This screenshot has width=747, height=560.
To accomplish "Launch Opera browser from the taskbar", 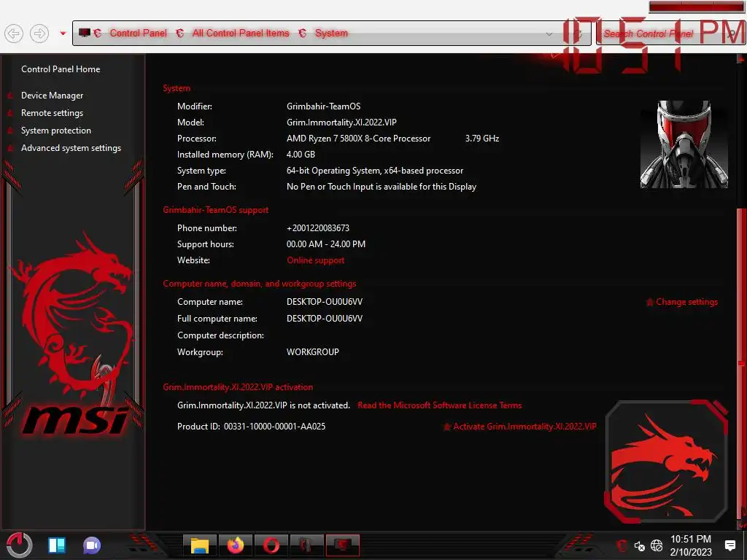I will pyautogui.click(x=271, y=545).
